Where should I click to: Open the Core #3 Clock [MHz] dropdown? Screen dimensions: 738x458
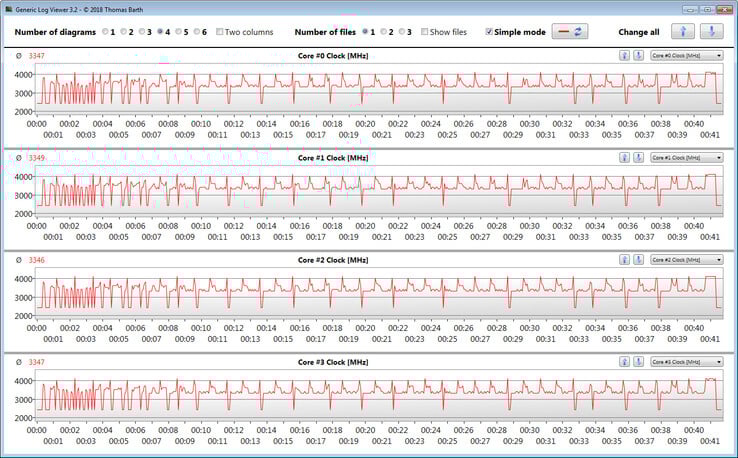click(687, 362)
